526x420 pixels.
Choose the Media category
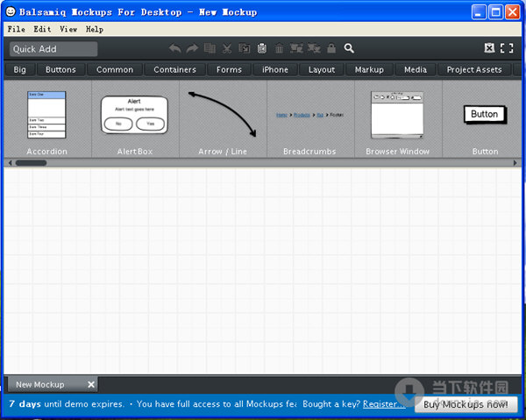(x=416, y=70)
